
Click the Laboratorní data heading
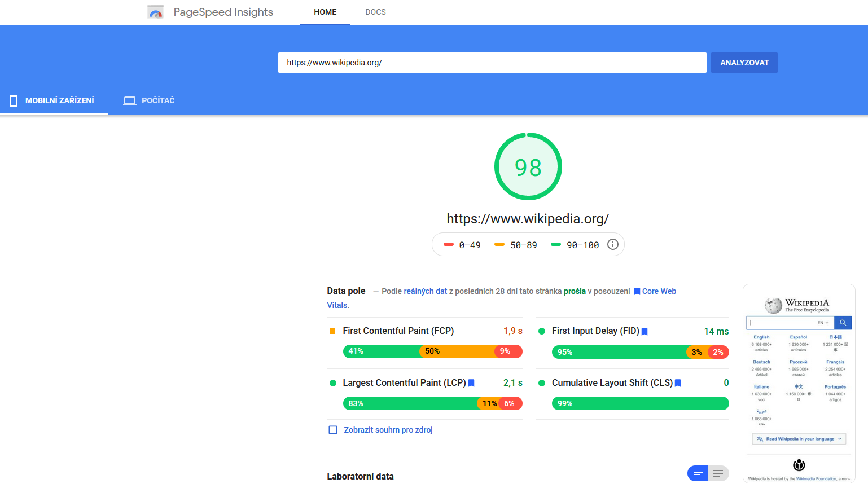[x=360, y=476]
